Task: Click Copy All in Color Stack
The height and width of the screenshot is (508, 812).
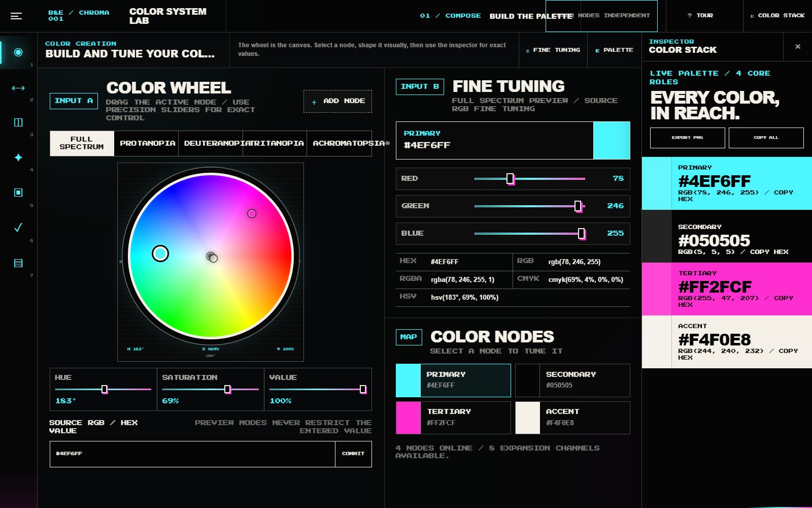Action: (x=766, y=138)
